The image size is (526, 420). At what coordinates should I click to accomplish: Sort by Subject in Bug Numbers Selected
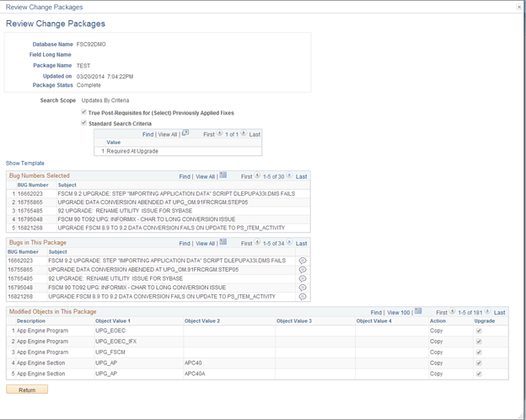[67, 185]
